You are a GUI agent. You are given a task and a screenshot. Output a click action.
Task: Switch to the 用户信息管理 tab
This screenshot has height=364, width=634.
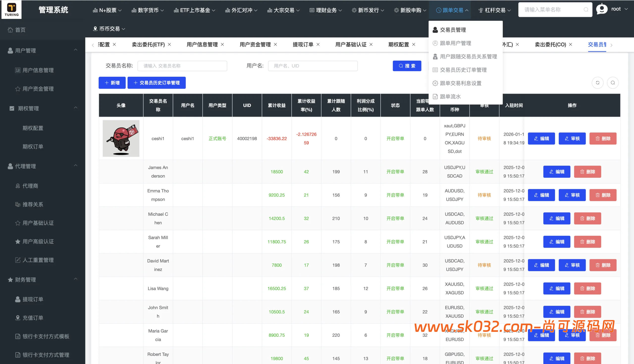(x=202, y=45)
